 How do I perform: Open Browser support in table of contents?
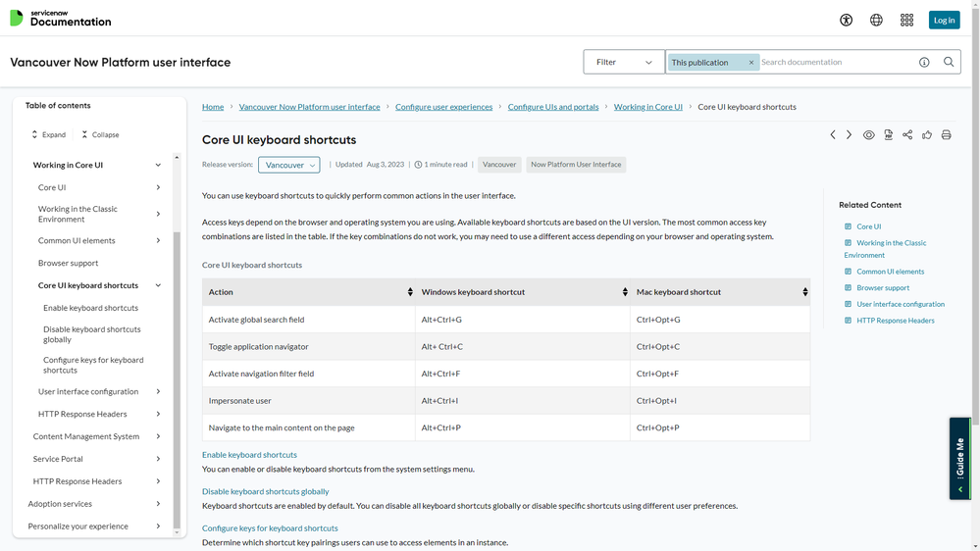tap(68, 263)
